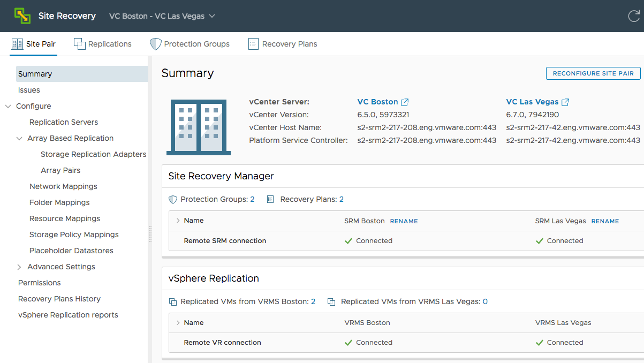Click the Recovery Plans icon next to its count

point(270,199)
